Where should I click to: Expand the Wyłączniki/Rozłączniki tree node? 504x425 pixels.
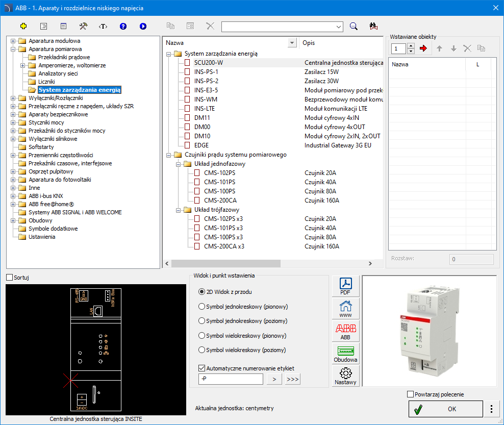pos(13,98)
